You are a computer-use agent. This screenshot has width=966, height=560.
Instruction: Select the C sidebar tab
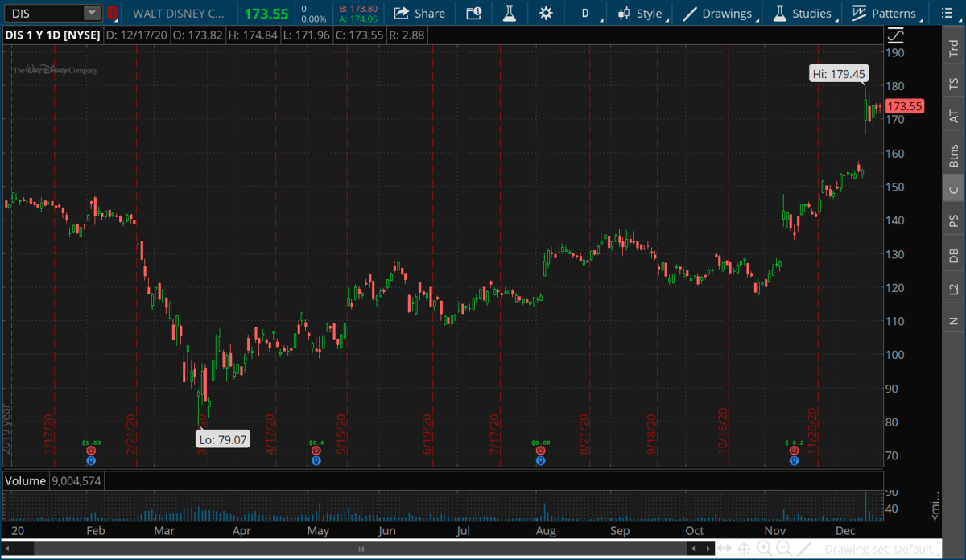(954, 190)
